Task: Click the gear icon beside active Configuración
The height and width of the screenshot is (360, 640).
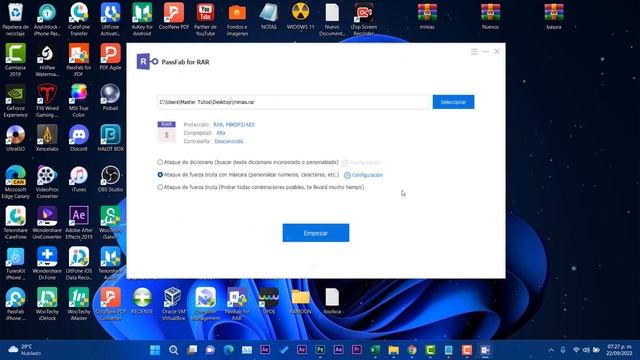Action: click(x=347, y=176)
